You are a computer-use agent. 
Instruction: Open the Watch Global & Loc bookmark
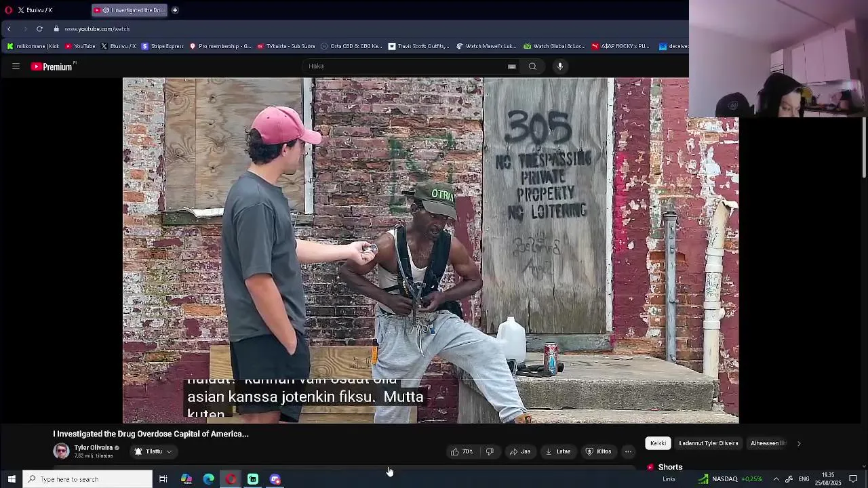tap(554, 46)
